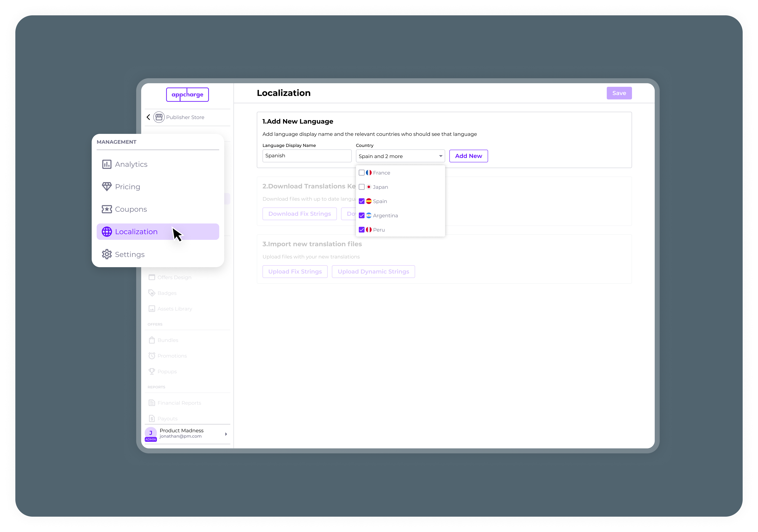The height and width of the screenshot is (532, 758).
Task: Click the Publisher Store shop icon
Action: (x=159, y=117)
